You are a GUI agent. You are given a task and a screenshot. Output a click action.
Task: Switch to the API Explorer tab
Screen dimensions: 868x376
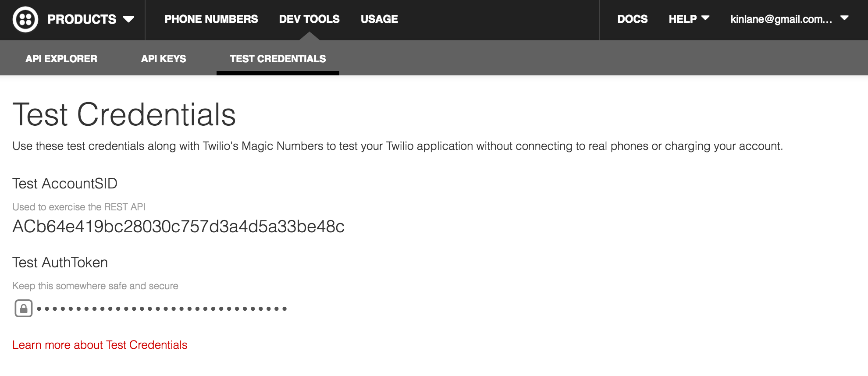[61, 59]
